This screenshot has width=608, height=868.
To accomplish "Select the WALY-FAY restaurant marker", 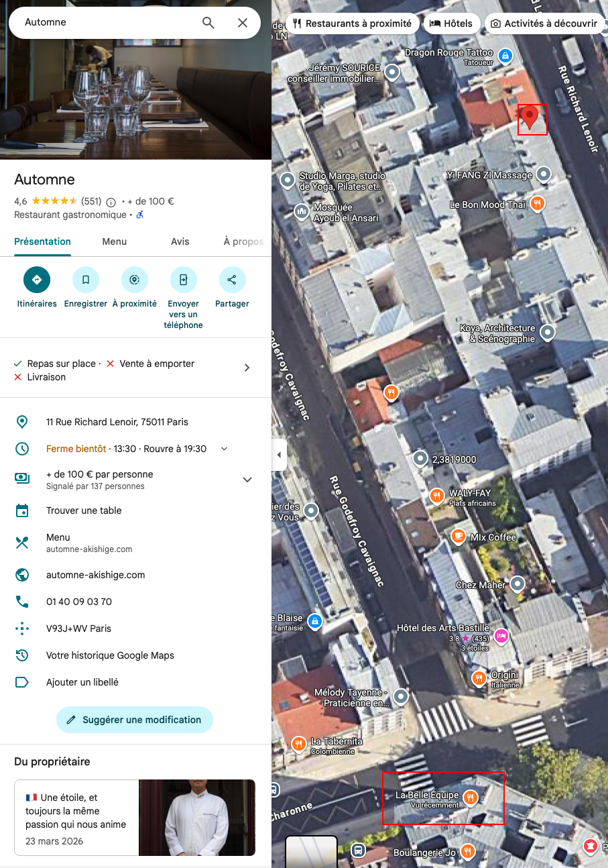I will point(436,496).
